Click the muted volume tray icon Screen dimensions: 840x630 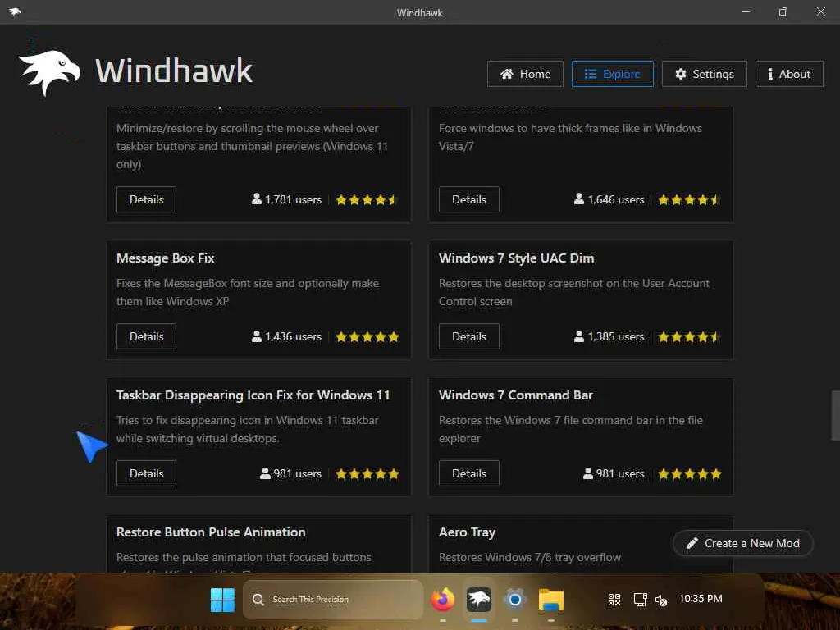tap(662, 600)
